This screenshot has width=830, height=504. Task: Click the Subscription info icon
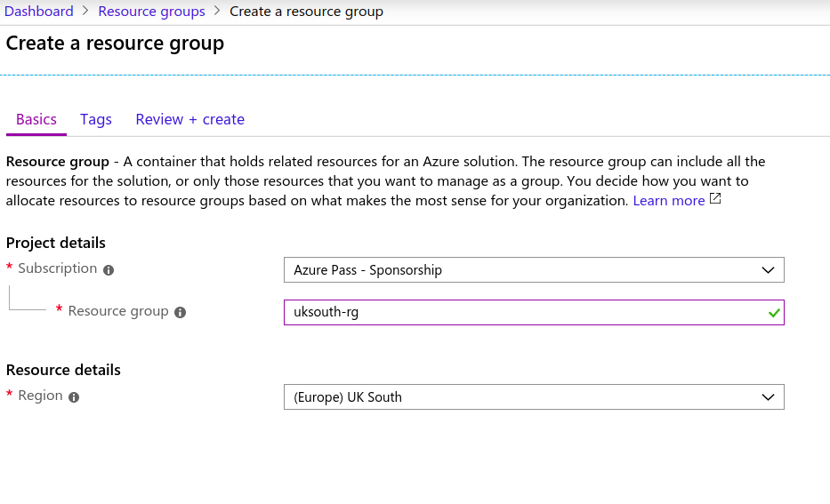coord(109,270)
